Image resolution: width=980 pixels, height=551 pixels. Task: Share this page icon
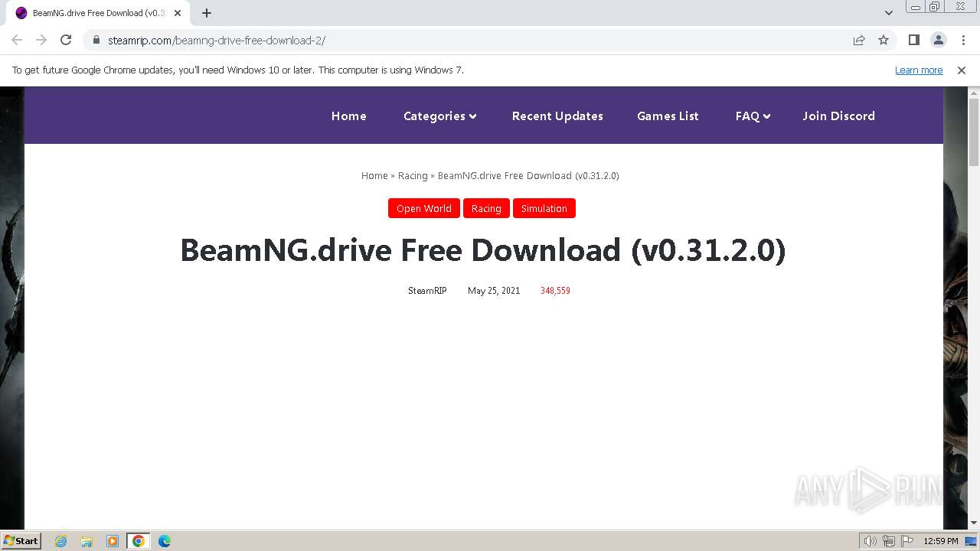(859, 40)
